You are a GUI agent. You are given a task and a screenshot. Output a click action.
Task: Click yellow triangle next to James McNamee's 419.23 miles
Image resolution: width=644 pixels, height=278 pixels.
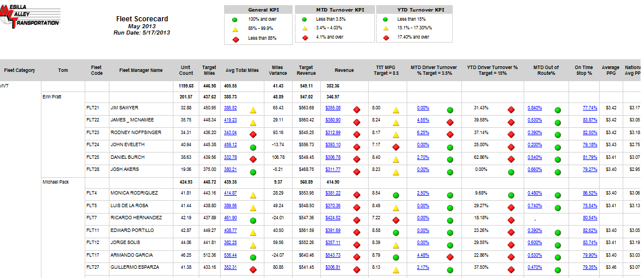click(252, 120)
